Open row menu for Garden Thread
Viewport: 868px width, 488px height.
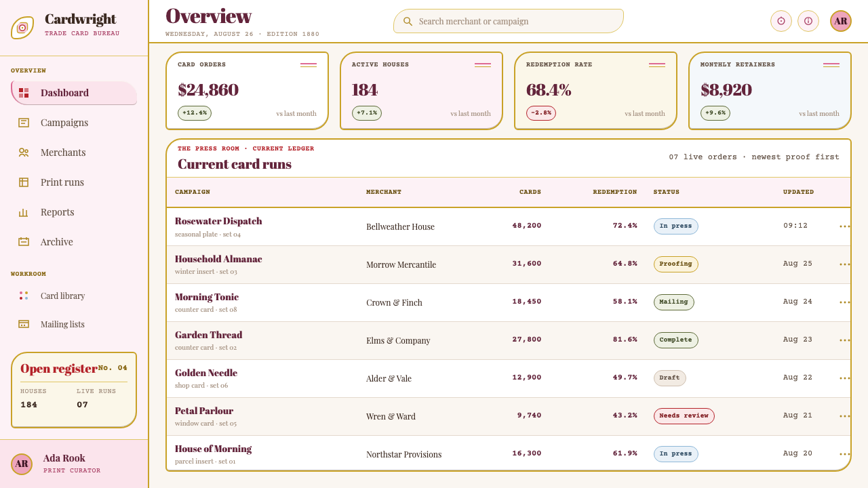click(x=844, y=340)
